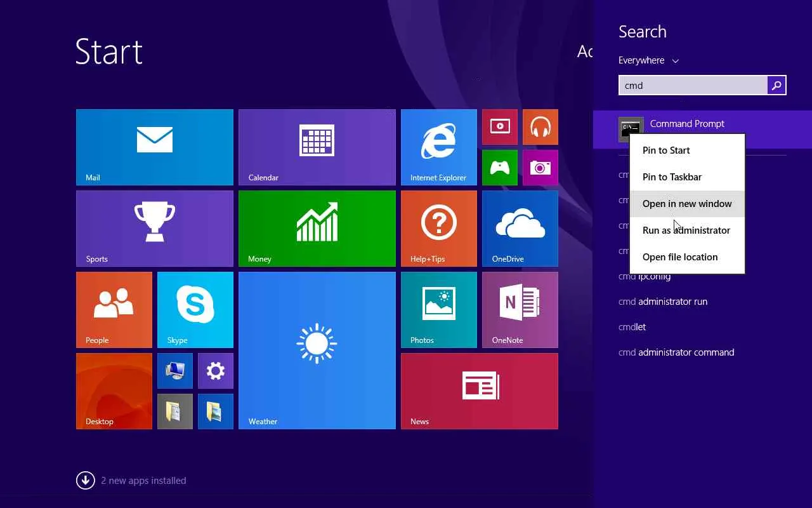This screenshot has width=812, height=508.
Task: Launch the Help+Tips tile
Action: point(439,229)
